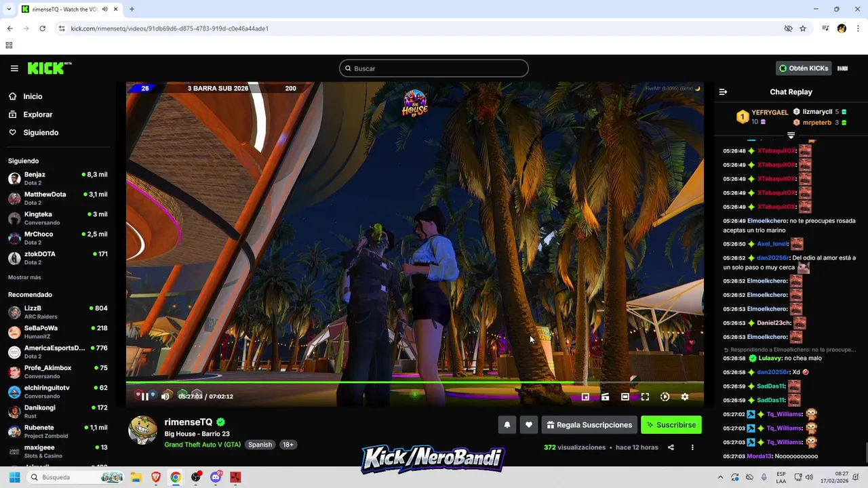This screenshot has width=868, height=488.
Task: Open Chrome apps grid shortcut
Action: 9,45
